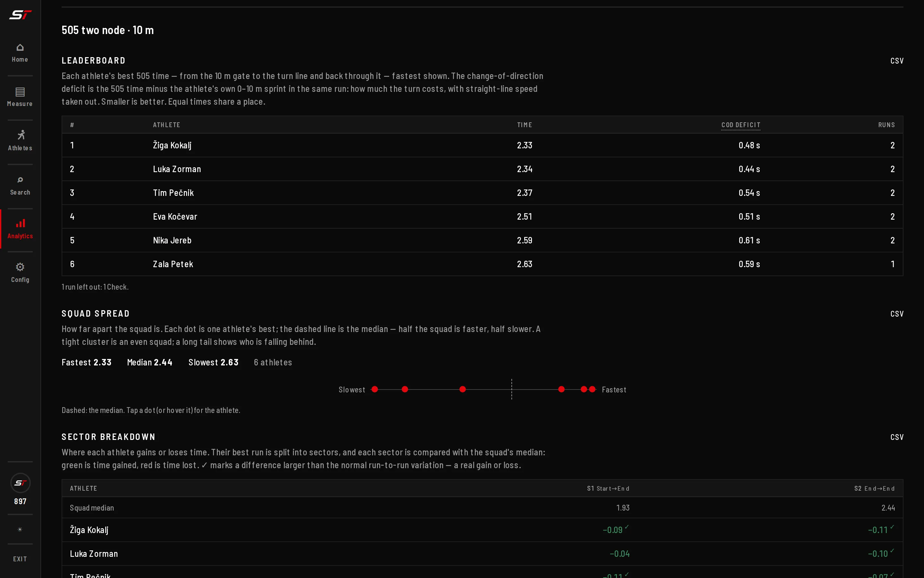
Task: Click the ST logo at top of sidebar
Action: click(x=20, y=15)
